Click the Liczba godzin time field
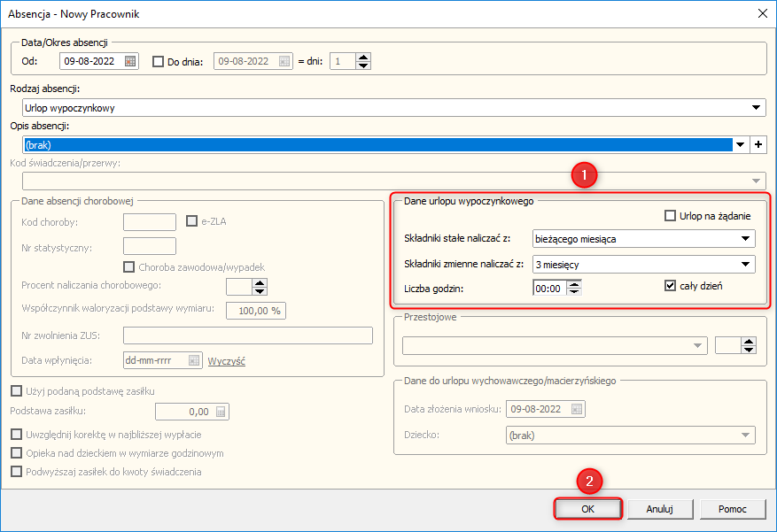Screen dimensions: 777x532 tap(549, 287)
